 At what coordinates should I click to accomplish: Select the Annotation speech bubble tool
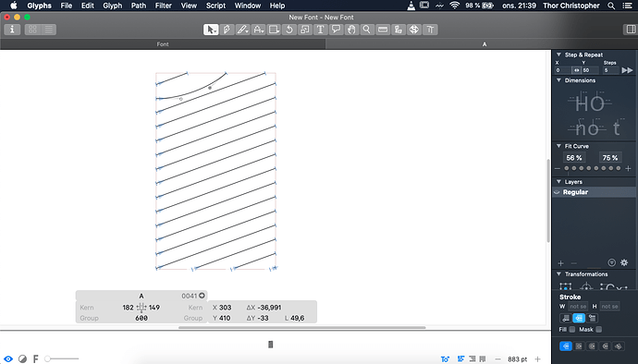point(336,30)
